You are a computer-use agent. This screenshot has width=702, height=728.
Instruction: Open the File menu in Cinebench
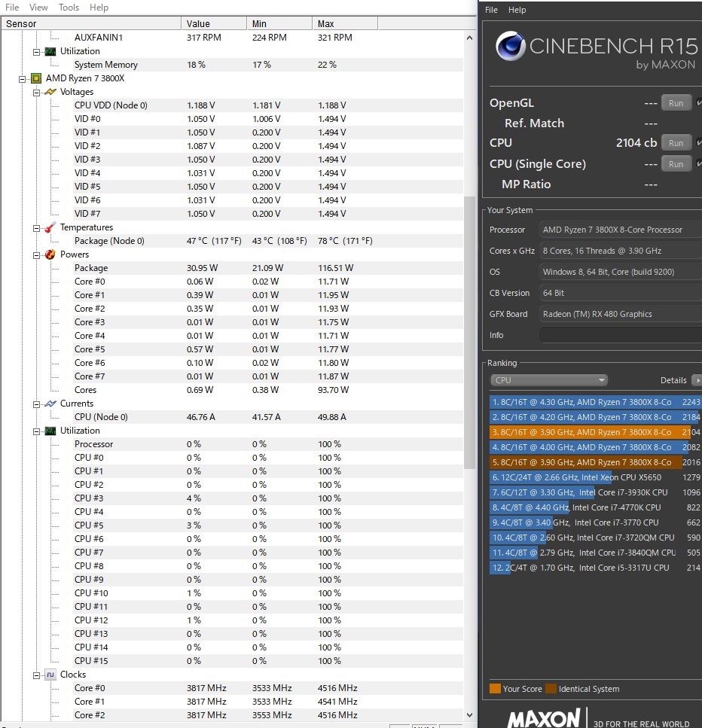click(x=491, y=10)
